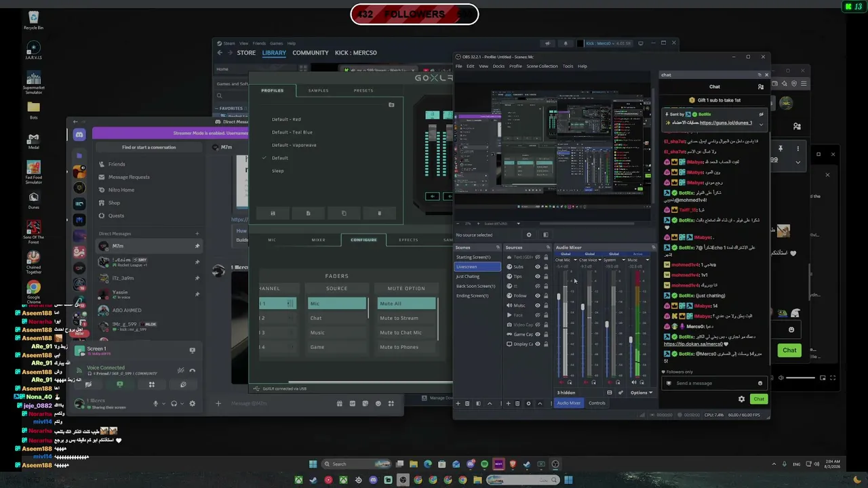Expand Discord microphone input options arrow
The image size is (868, 488).
click(x=163, y=404)
